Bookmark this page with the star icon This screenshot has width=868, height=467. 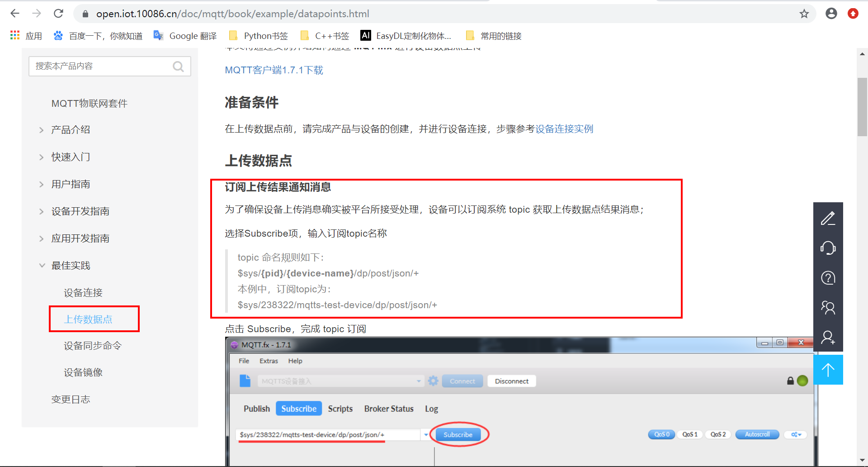pos(804,14)
